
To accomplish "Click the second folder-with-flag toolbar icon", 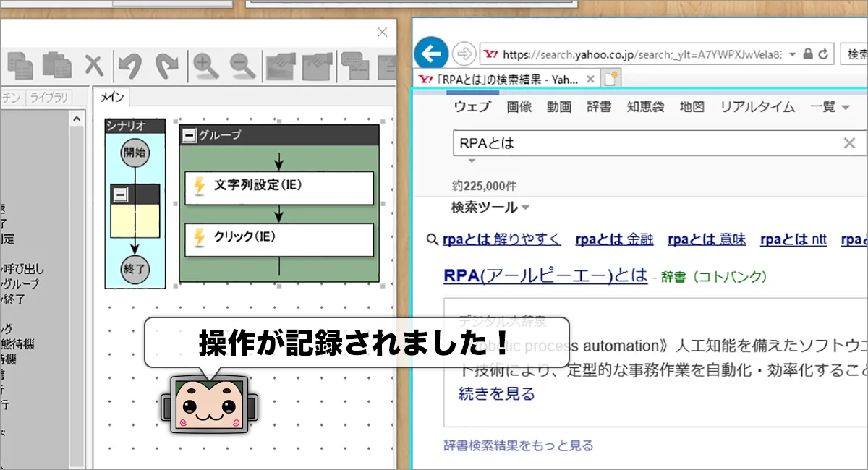I will tap(317, 66).
